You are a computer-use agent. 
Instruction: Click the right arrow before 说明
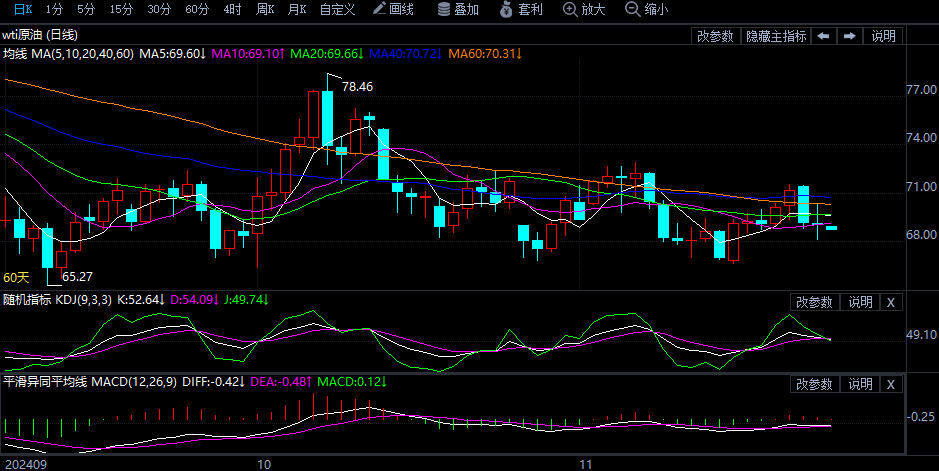(x=850, y=36)
